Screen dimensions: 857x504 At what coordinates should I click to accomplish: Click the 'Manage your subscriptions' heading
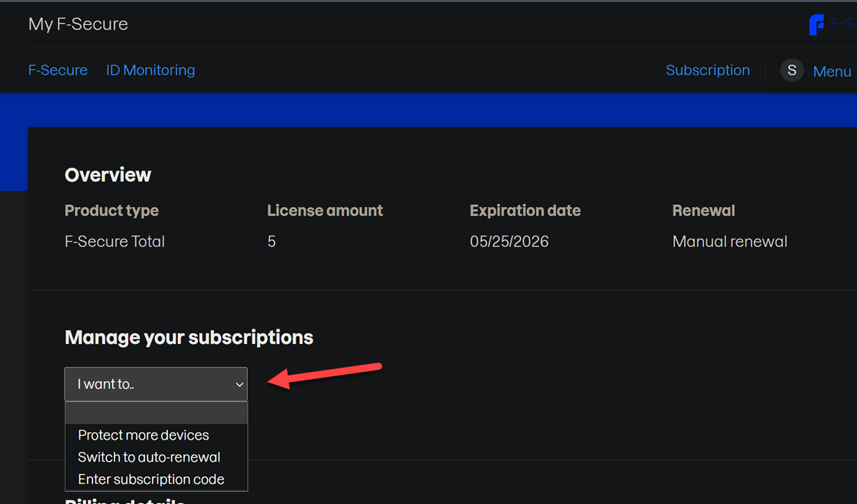[x=189, y=338]
